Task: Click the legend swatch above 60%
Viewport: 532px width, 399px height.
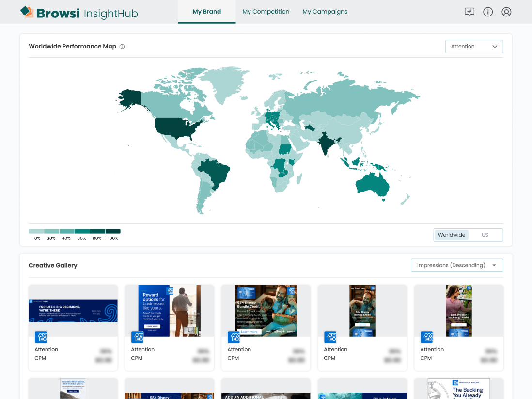Action: coord(82,231)
